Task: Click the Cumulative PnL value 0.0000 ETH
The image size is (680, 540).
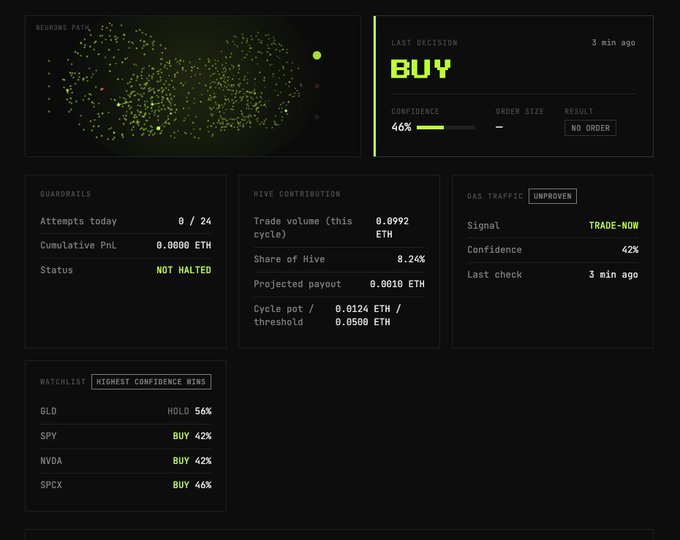Action: pos(184,245)
